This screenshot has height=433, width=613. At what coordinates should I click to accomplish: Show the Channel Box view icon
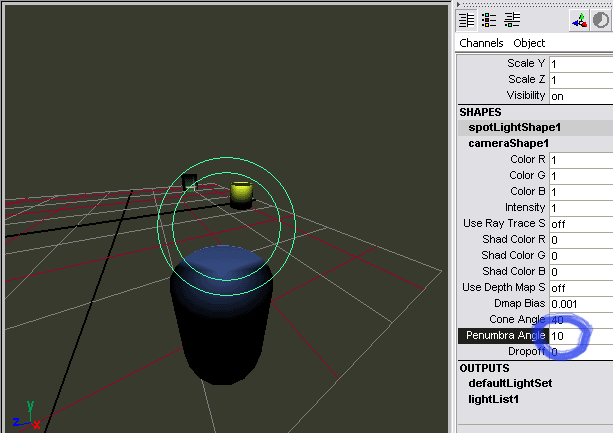pos(466,20)
